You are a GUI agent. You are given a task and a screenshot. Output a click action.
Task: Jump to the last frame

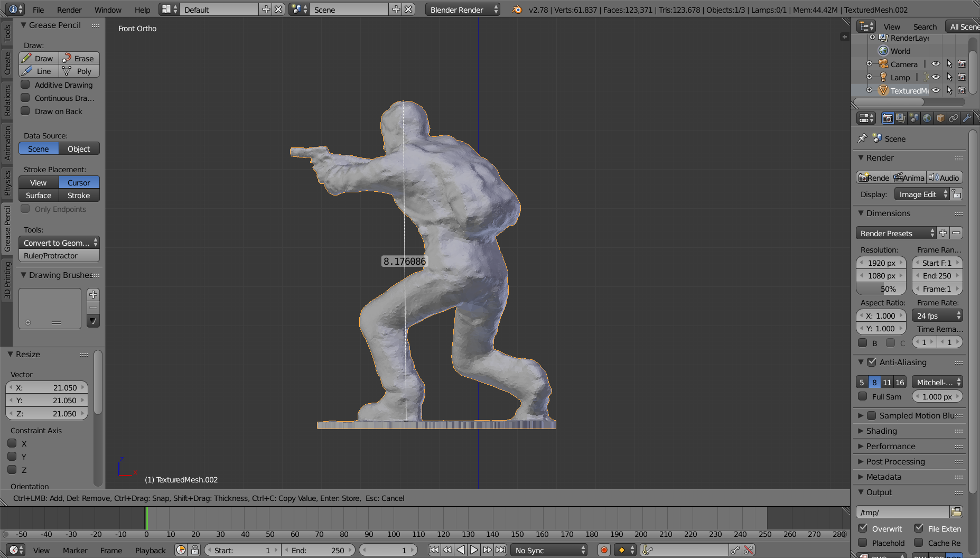501,550
